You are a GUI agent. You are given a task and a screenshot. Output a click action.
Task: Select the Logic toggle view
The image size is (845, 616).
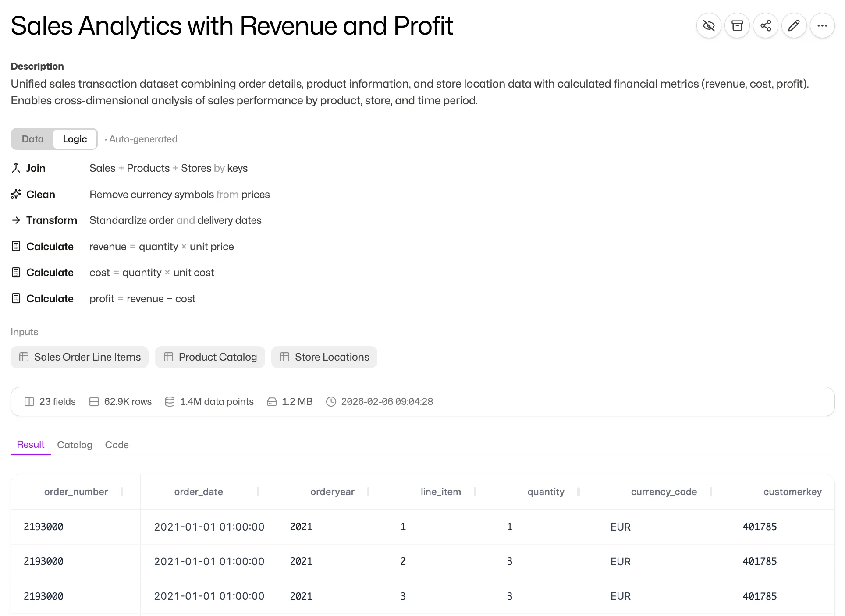click(75, 139)
